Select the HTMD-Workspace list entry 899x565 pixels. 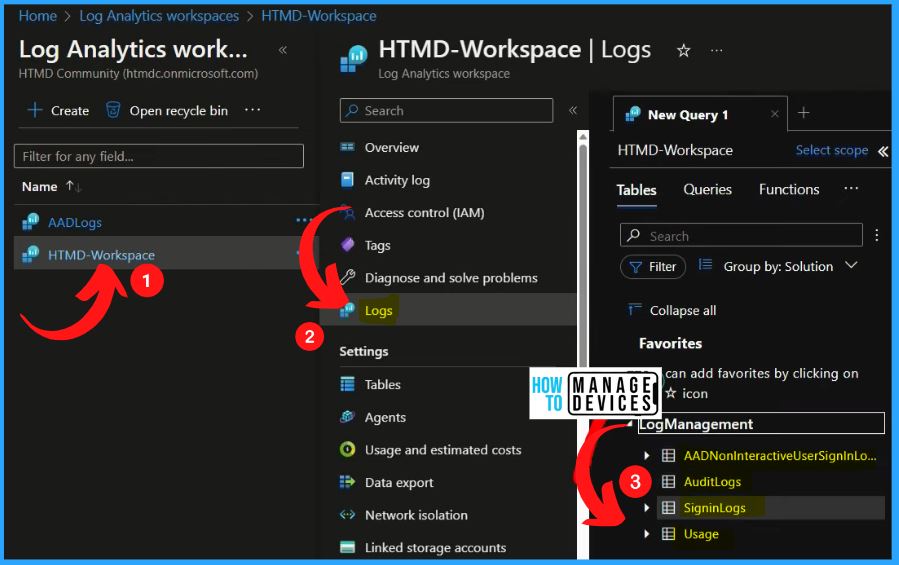pyautogui.click(x=101, y=255)
